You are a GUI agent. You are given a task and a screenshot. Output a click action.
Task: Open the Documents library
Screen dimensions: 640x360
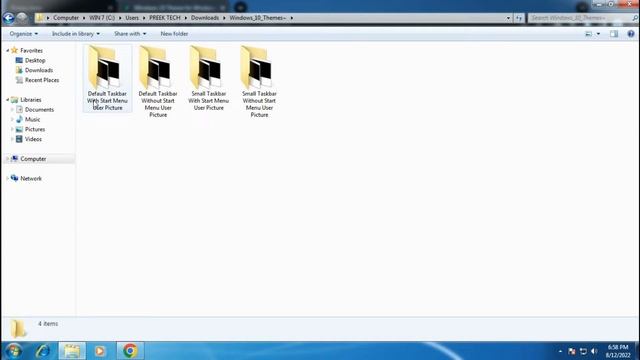(39, 110)
